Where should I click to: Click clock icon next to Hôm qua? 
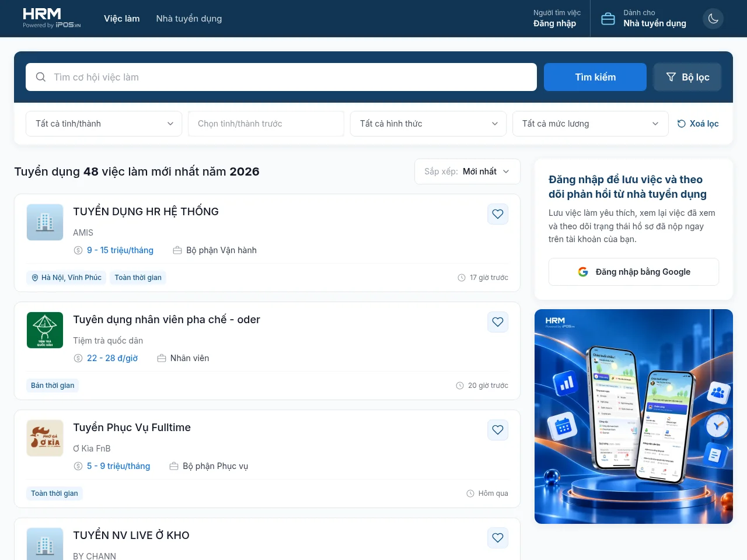tap(470, 494)
